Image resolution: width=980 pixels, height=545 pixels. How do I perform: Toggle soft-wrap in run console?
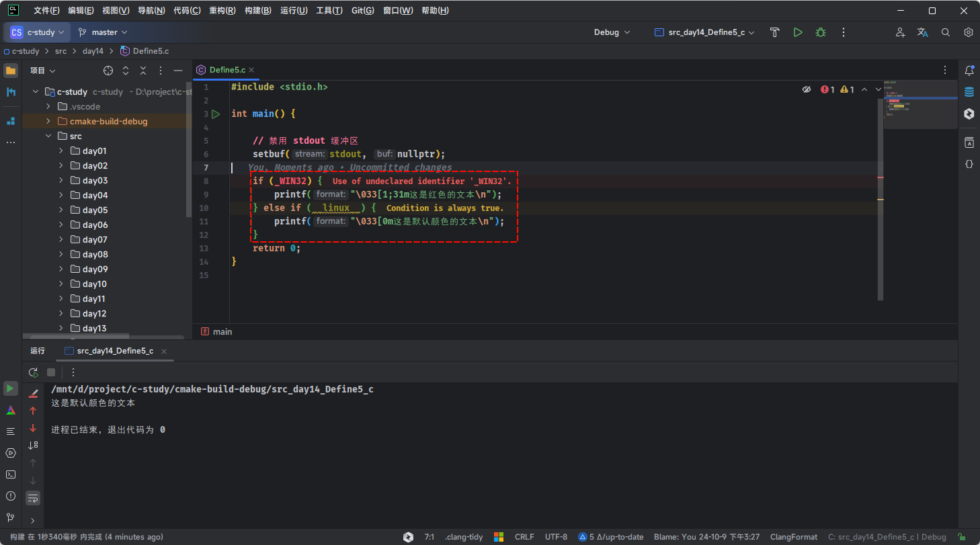(x=33, y=498)
